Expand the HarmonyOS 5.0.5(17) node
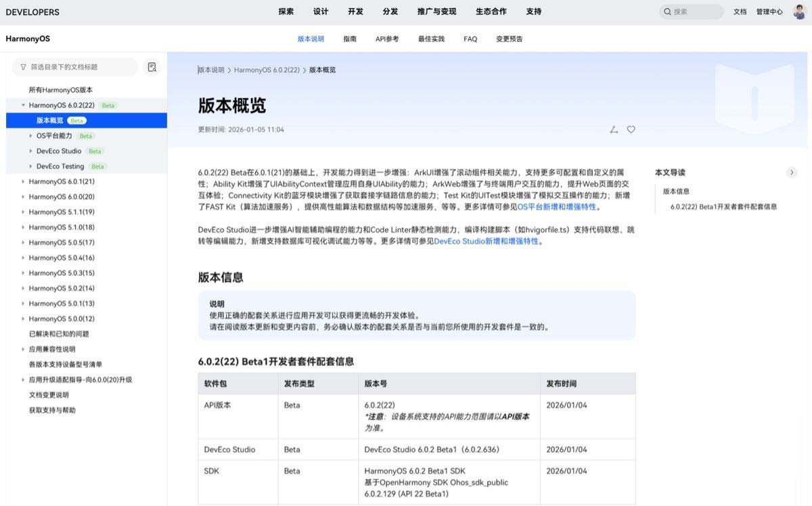Viewport: 812px width, 506px height. [x=23, y=242]
